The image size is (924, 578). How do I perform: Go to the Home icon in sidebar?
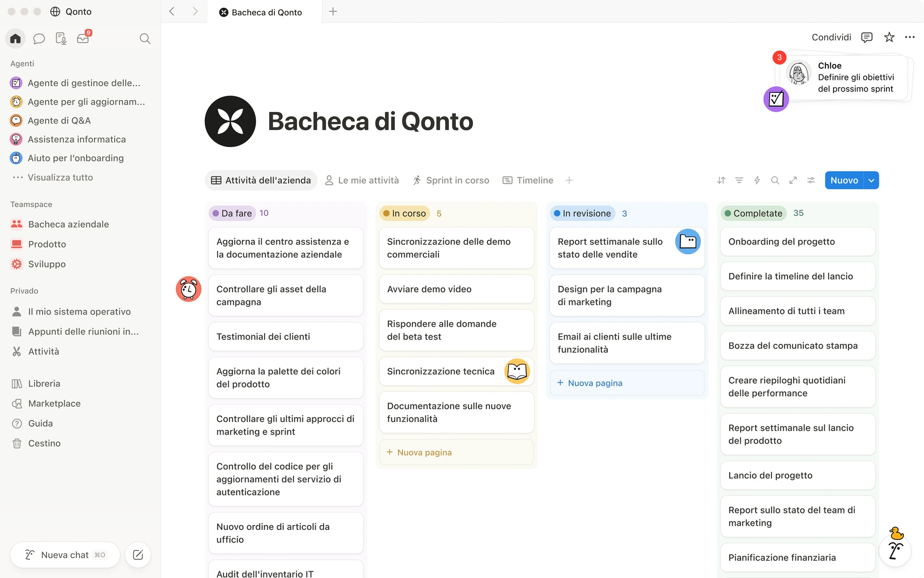pyautogui.click(x=15, y=39)
